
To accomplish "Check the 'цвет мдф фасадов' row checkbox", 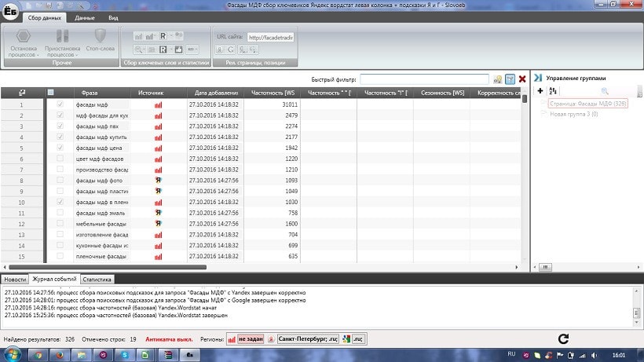I will 60,159.
